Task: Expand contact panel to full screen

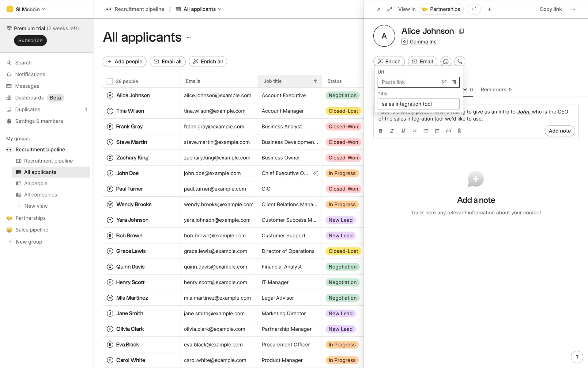Action: (390, 9)
